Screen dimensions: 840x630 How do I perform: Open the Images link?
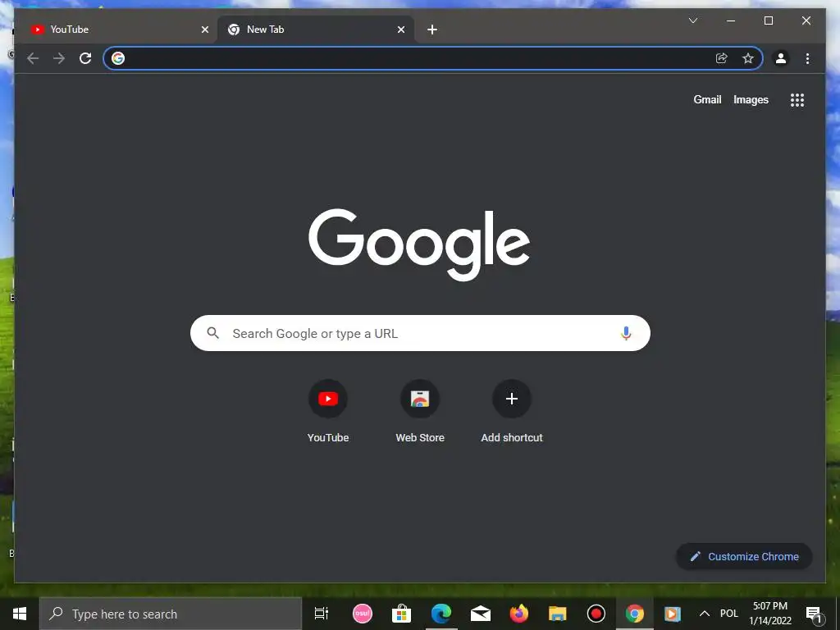(x=751, y=99)
